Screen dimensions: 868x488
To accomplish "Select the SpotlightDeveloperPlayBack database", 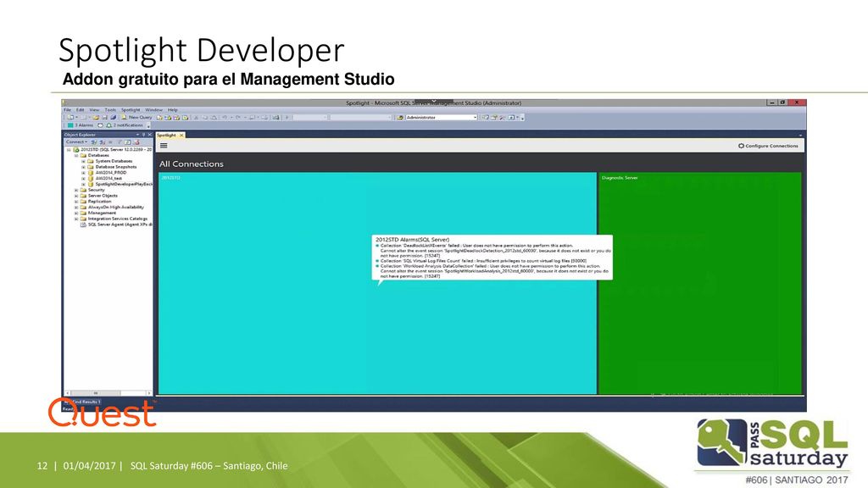I will pyautogui.click(x=120, y=184).
